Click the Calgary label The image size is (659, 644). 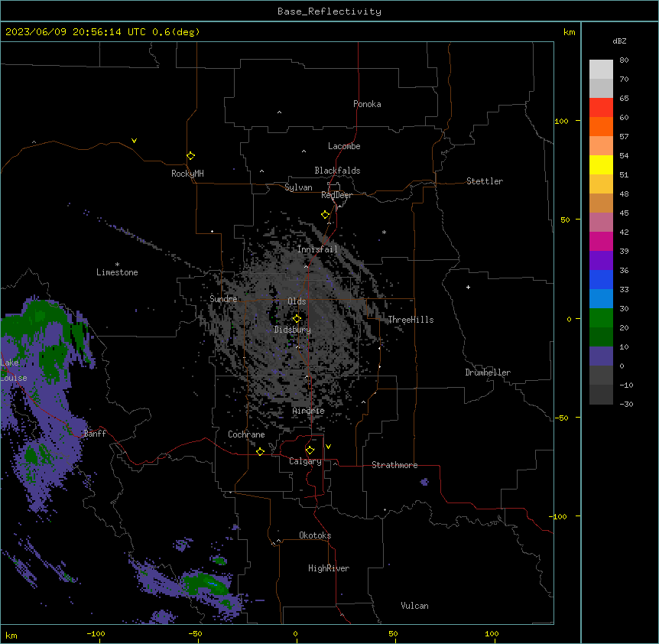(x=305, y=461)
